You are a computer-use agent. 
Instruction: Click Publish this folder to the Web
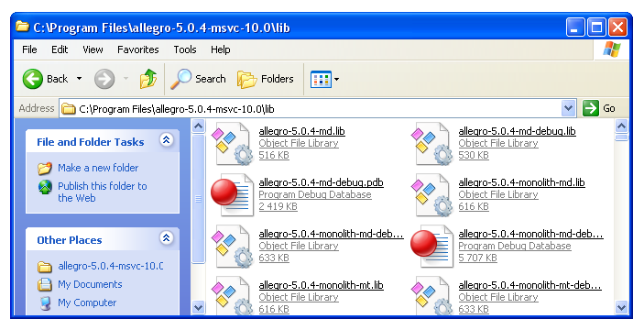102,192
